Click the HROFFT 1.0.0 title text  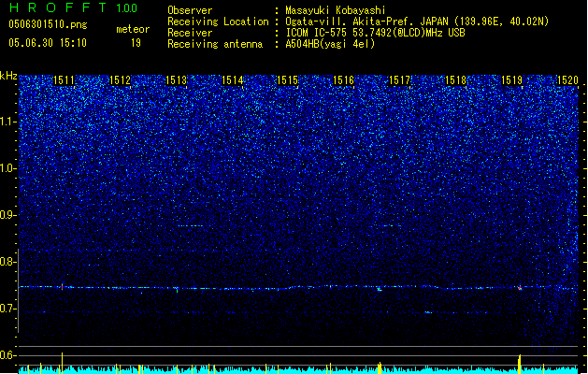[x=73, y=7]
